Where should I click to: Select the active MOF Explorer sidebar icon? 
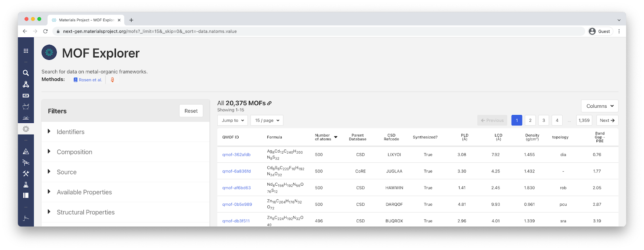click(x=26, y=129)
